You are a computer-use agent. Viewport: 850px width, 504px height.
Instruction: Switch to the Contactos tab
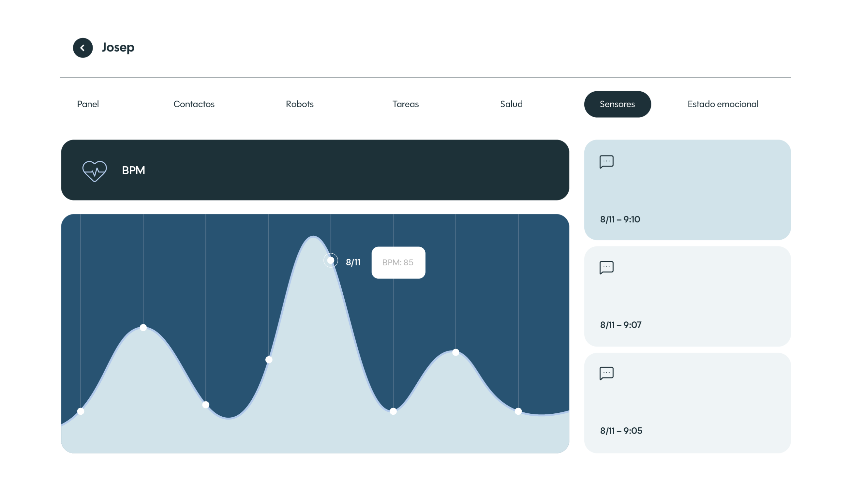[x=194, y=104]
